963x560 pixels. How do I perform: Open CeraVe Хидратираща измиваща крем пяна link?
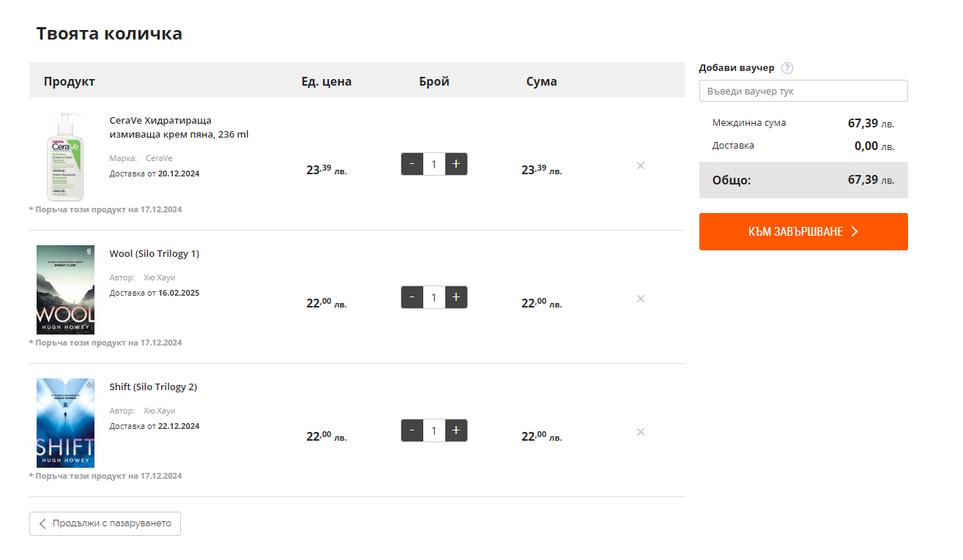179,127
